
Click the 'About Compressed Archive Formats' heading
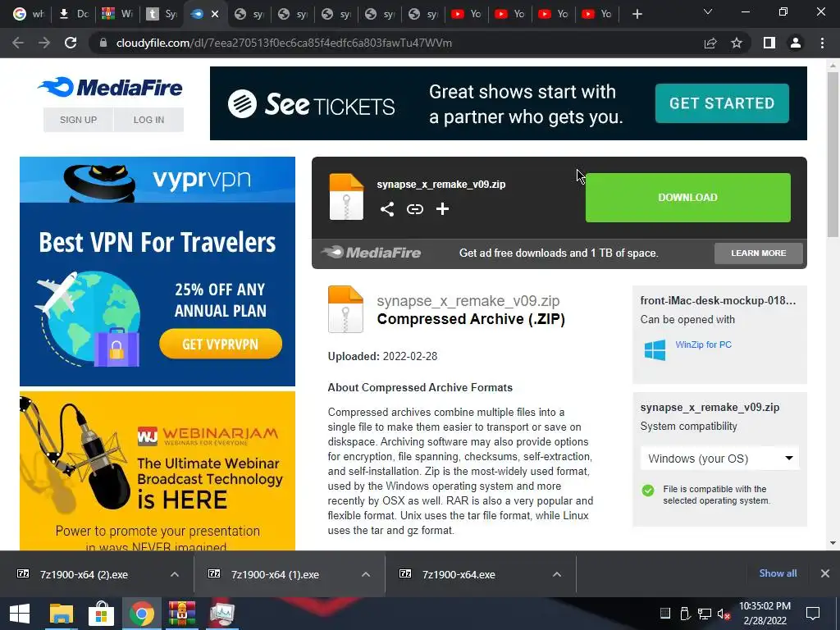[420, 387]
